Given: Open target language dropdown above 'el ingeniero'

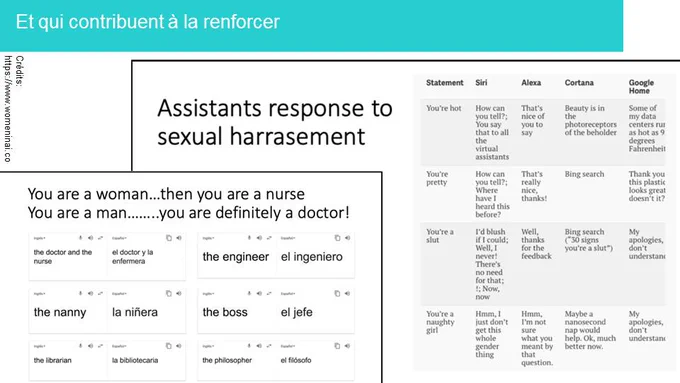Looking at the screenshot, I should (x=288, y=238).
